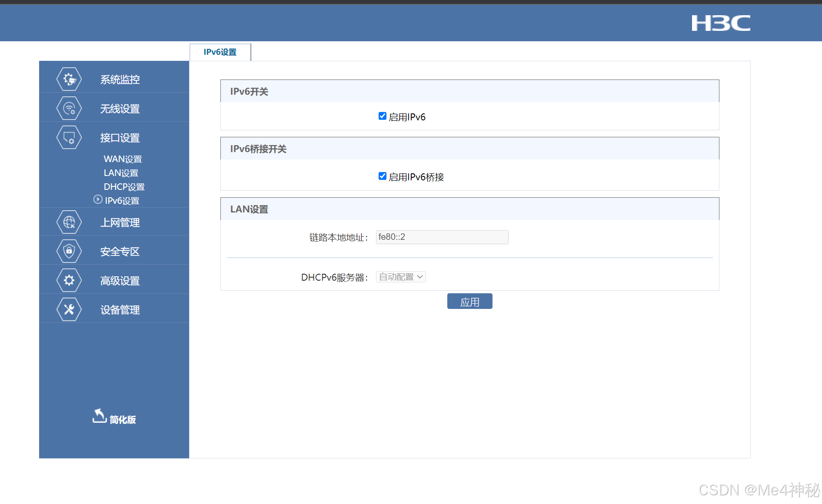Click the H3C logo in header
This screenshot has width=822, height=504.
(x=721, y=23)
